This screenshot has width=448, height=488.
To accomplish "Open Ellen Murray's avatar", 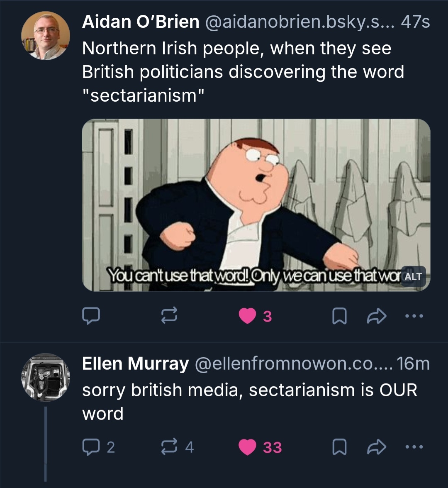I will (x=46, y=377).
